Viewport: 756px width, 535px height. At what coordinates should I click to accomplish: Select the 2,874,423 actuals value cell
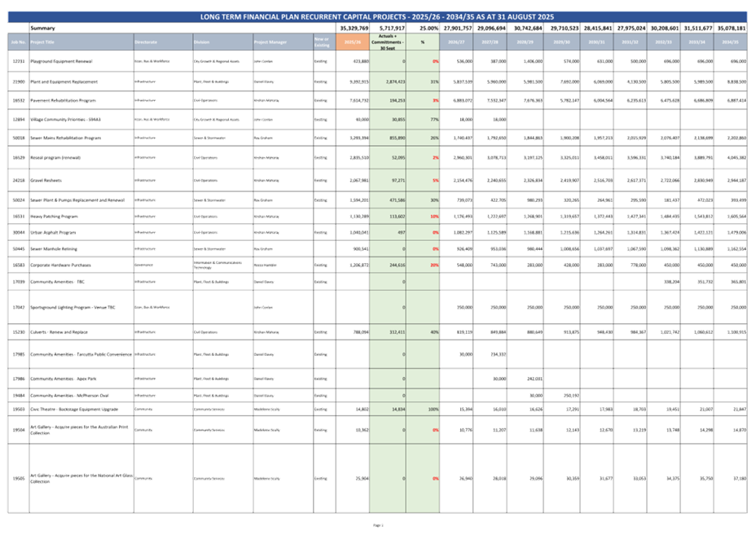click(x=388, y=82)
